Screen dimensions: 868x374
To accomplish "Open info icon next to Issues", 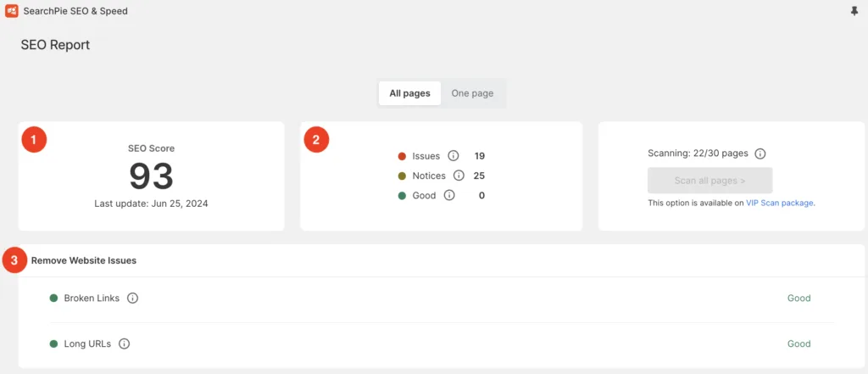I will 453,156.
